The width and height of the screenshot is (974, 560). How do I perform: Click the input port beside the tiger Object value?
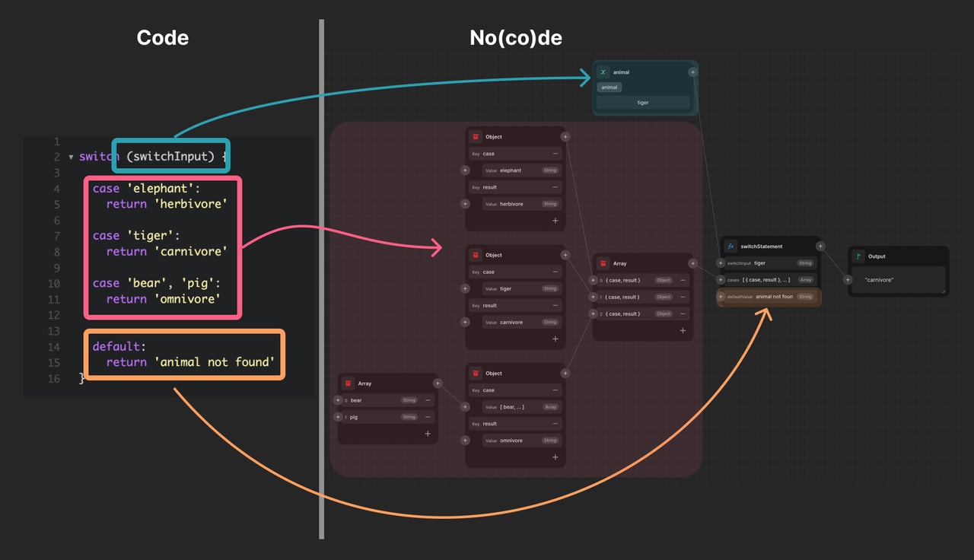pyautogui.click(x=465, y=288)
